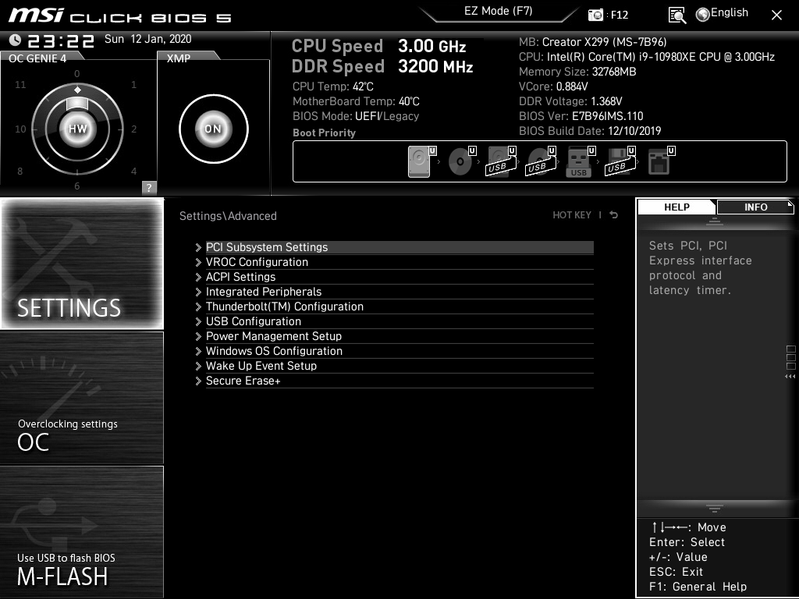799x599 pixels.
Task: Click the BIOS Mode UEFI/Legacy value
Action: pos(387,116)
